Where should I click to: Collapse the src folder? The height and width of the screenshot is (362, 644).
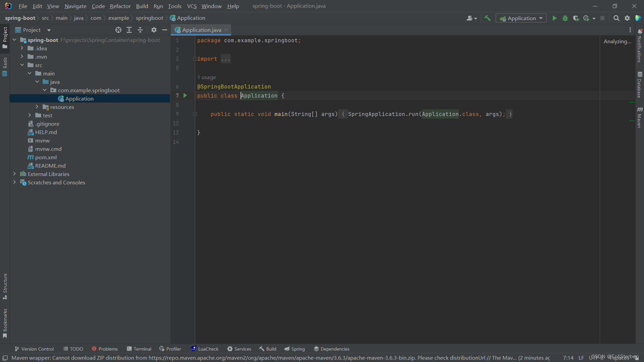(22, 65)
